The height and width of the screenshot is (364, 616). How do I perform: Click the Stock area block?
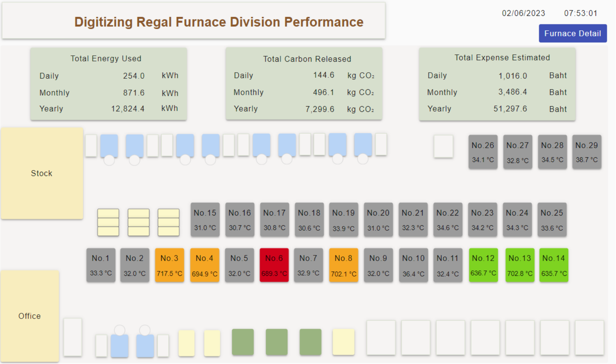[x=42, y=173]
